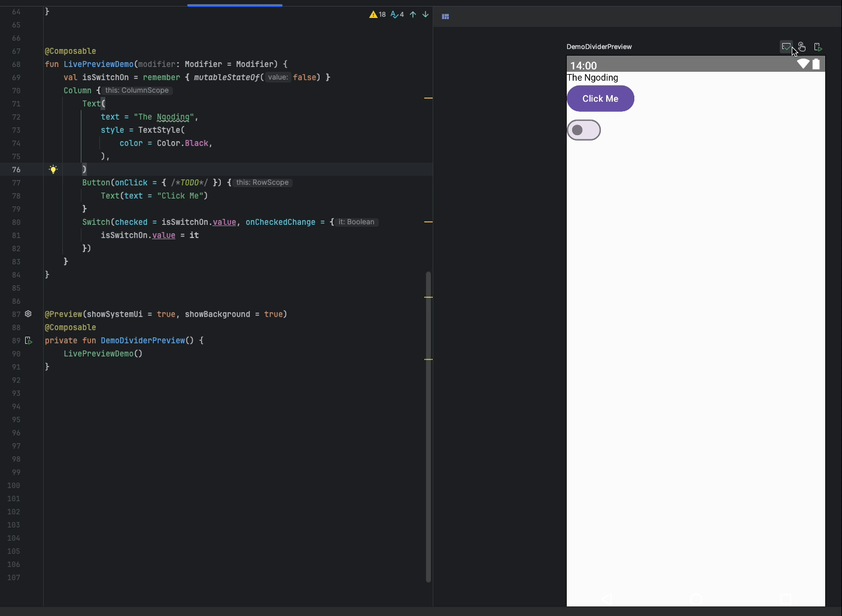Click the 'The Ngoding' text in preview
This screenshot has width=842, height=616.
tap(592, 78)
